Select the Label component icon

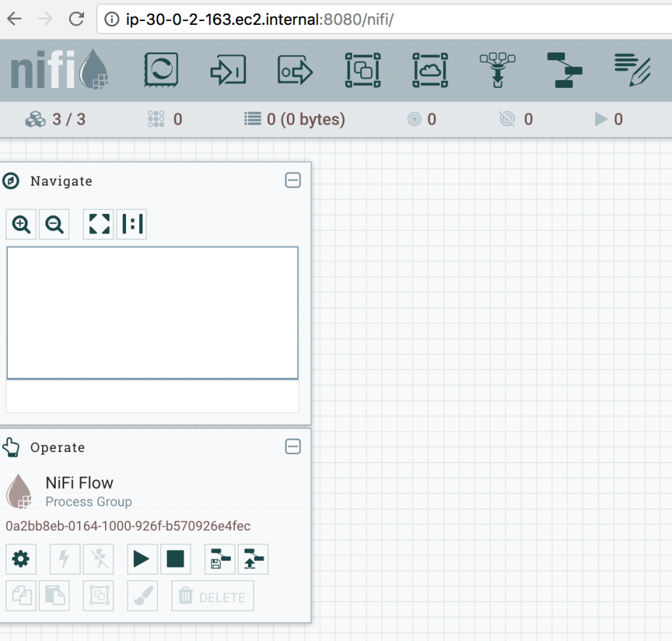click(631, 70)
